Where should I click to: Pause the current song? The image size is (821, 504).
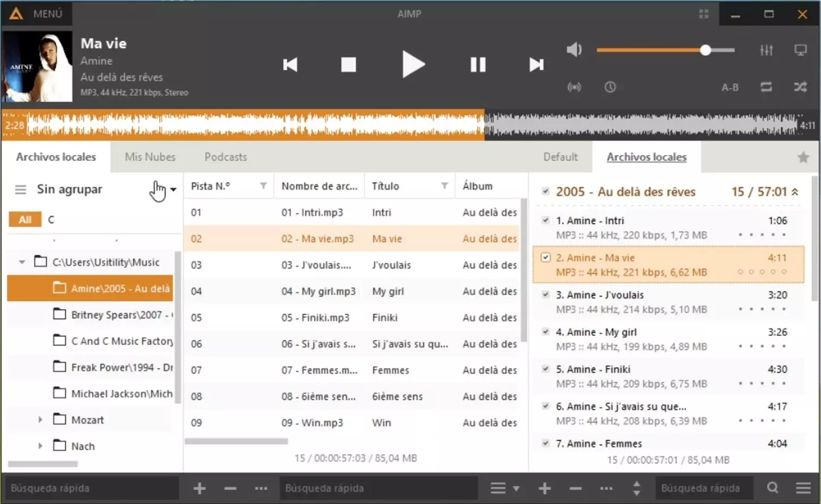pyautogui.click(x=478, y=65)
